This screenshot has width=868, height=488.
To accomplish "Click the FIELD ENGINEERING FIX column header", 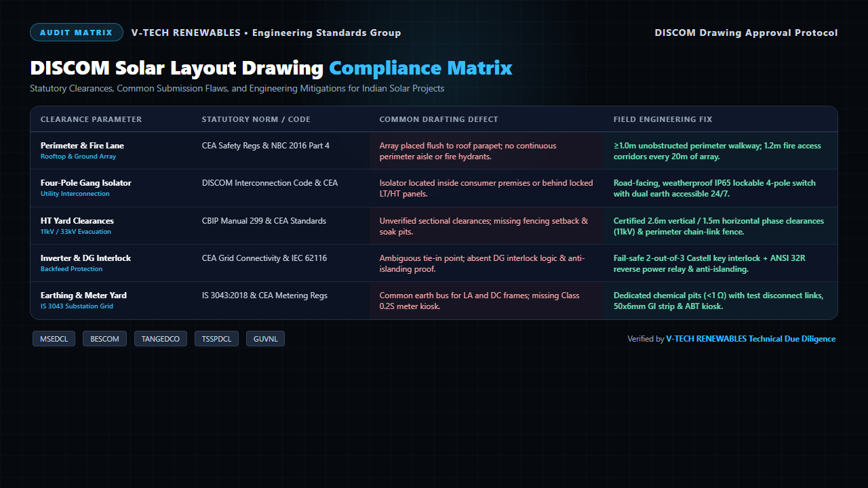I will pyautogui.click(x=663, y=119).
